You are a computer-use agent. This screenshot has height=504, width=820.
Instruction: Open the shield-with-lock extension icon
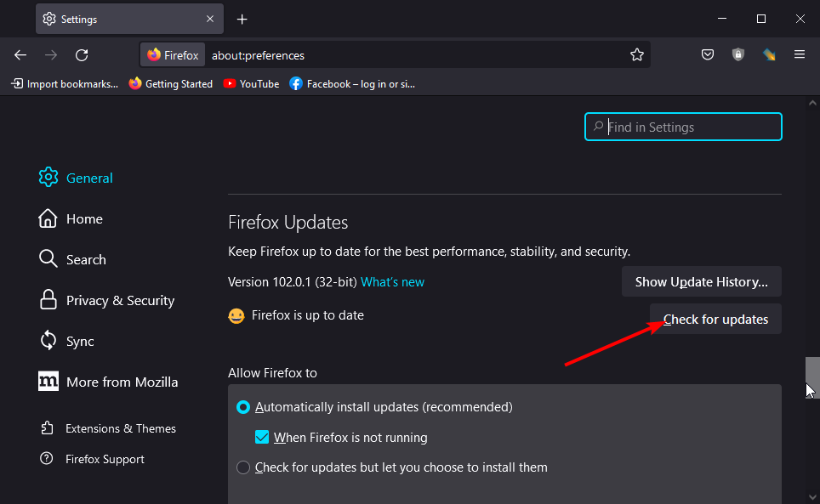[737, 54]
